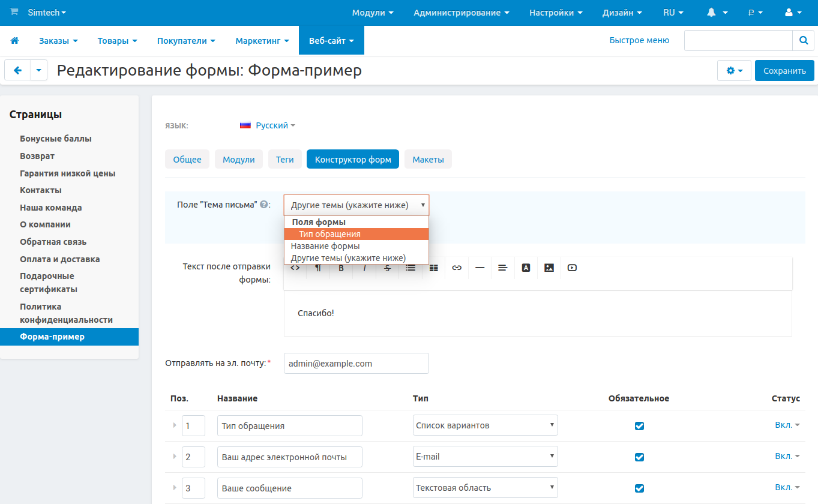Switch to the "Макеты" tab
818x504 pixels.
point(428,160)
